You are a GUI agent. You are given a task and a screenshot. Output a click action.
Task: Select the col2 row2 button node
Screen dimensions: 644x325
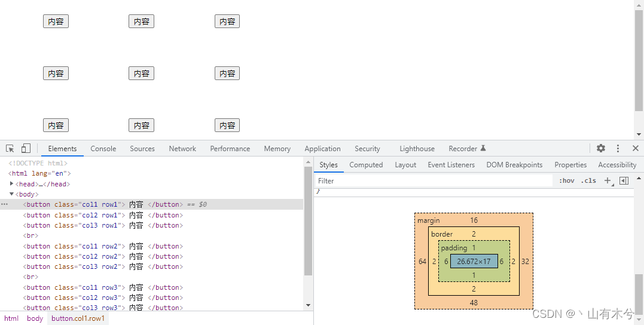(x=103, y=256)
